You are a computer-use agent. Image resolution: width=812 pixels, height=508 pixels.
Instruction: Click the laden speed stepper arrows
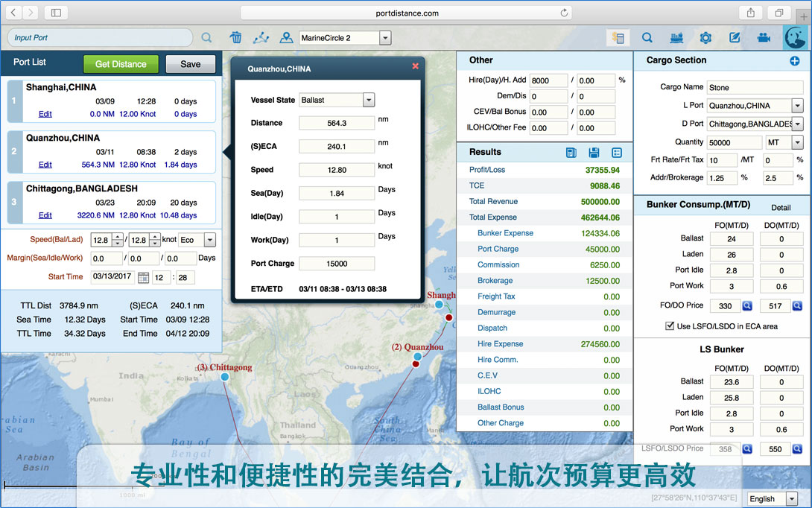click(154, 240)
